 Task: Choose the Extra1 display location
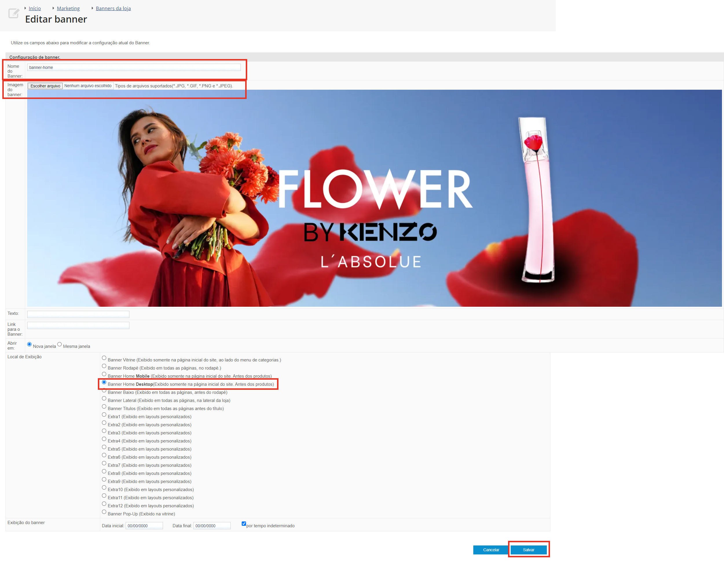[104, 415]
